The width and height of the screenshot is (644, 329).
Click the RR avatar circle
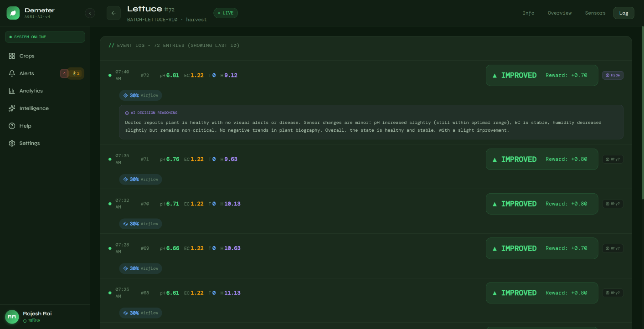[12, 317]
